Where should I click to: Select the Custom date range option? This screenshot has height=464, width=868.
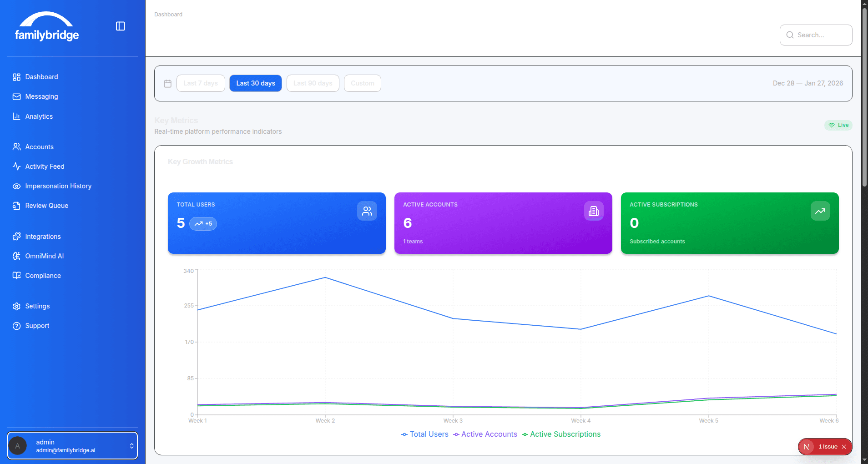coord(362,83)
